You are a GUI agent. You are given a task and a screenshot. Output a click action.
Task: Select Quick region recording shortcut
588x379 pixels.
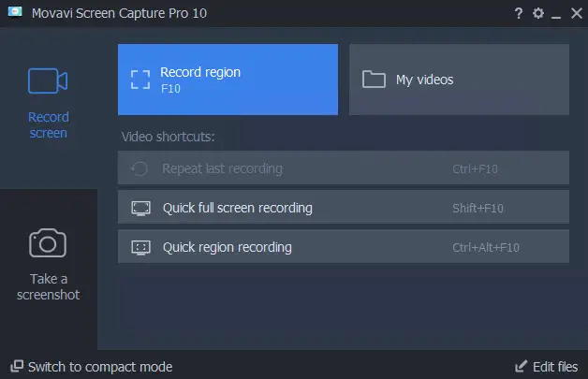[343, 248]
